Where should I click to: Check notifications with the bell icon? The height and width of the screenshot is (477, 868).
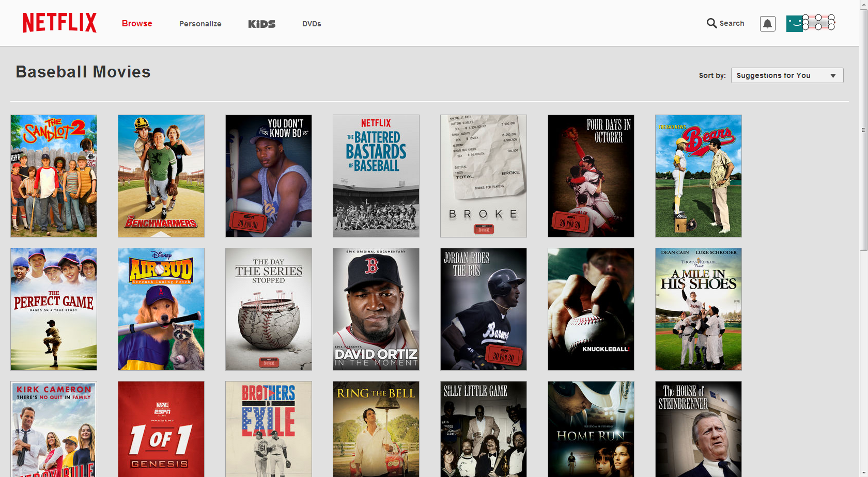click(767, 23)
